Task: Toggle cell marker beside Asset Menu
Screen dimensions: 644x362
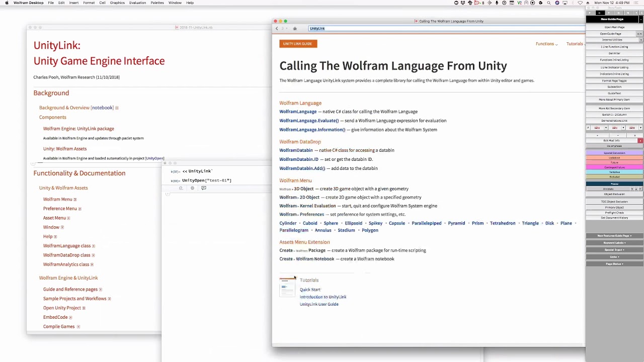Action: coord(68,218)
